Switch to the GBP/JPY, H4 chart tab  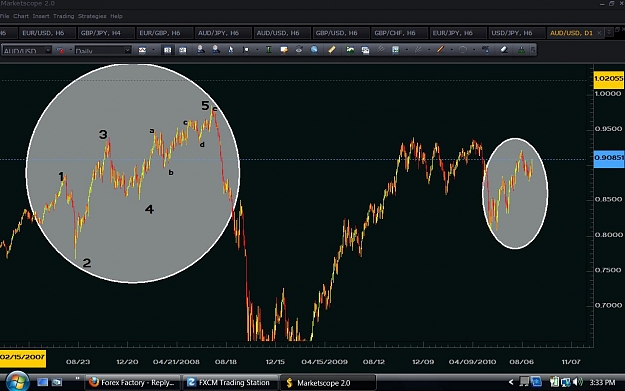105,33
